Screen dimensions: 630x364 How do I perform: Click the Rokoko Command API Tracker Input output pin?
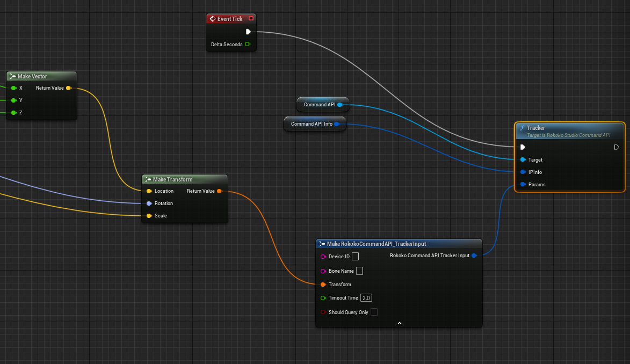pyautogui.click(x=473, y=256)
